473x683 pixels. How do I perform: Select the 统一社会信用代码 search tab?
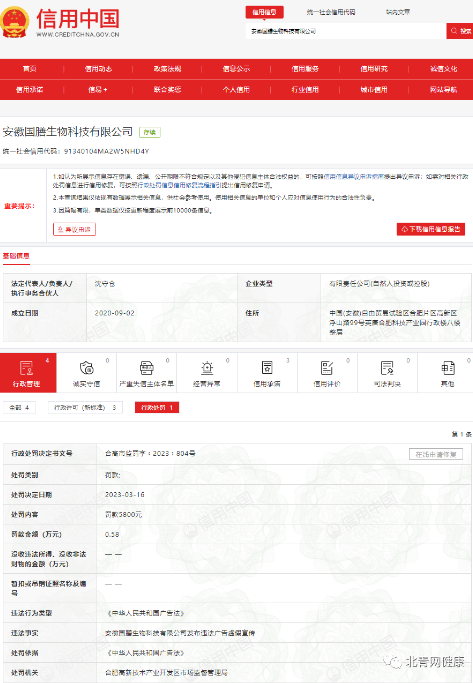[331, 12]
